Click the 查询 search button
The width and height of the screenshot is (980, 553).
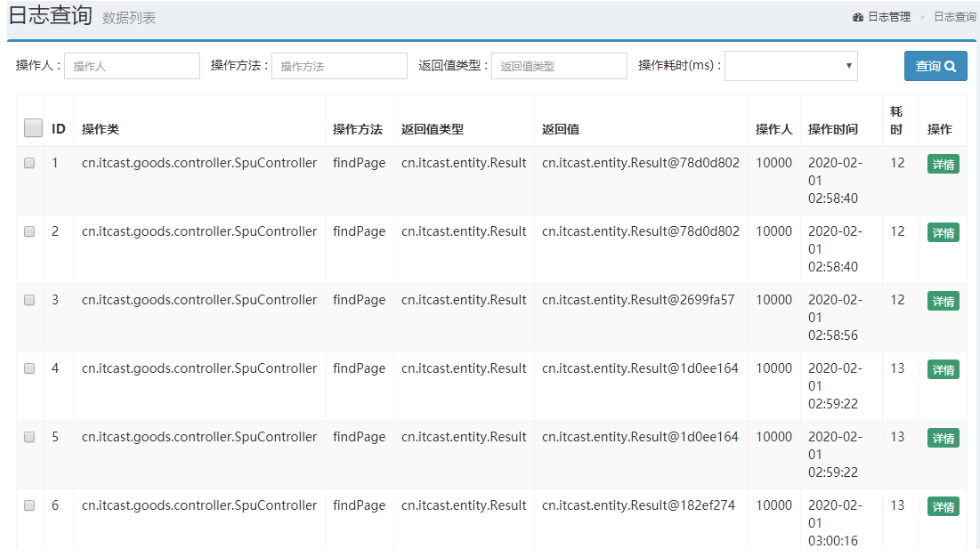click(x=935, y=66)
